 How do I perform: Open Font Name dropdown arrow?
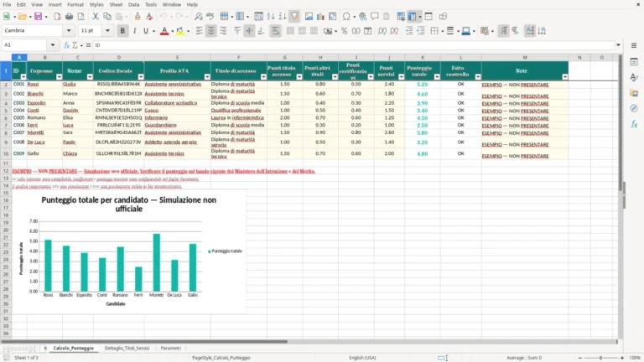[69, 30]
